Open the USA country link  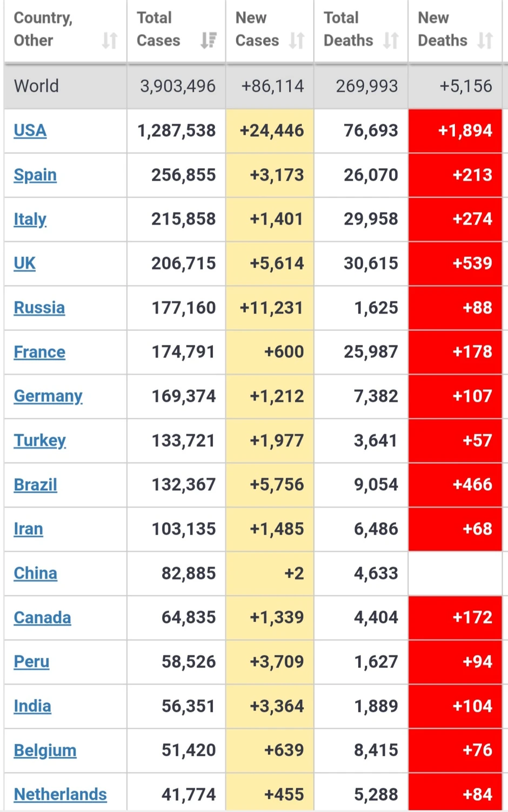(30, 131)
